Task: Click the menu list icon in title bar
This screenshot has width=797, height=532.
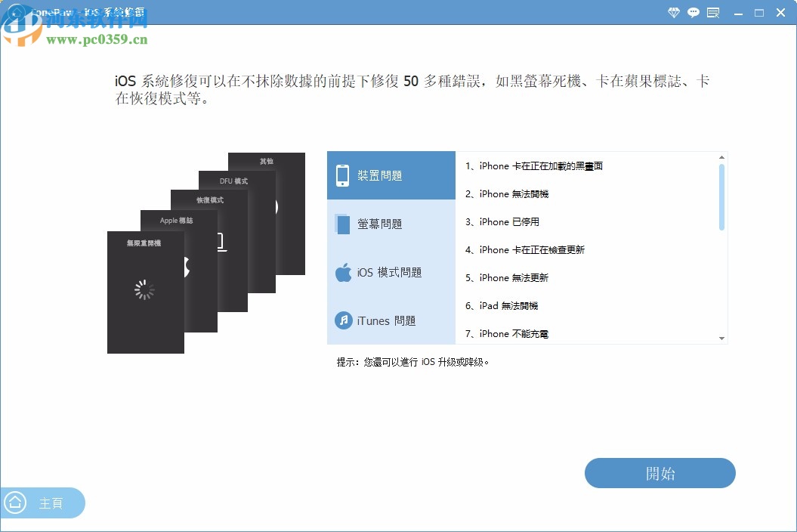Action: [x=713, y=13]
